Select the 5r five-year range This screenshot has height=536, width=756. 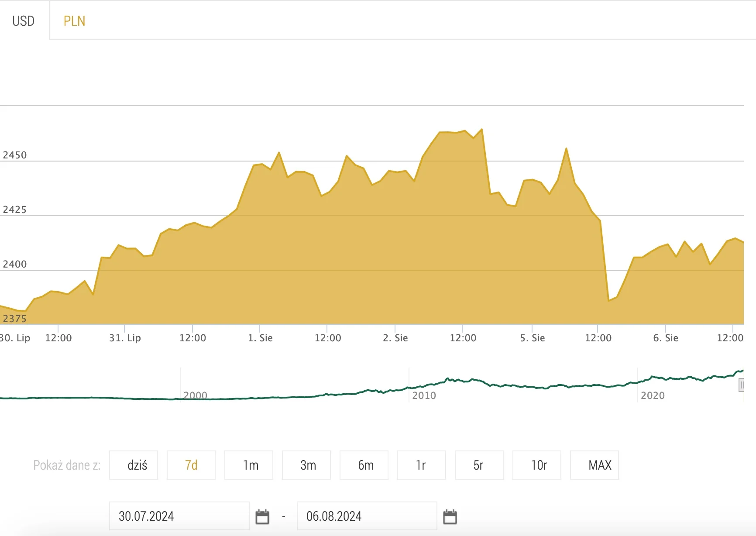point(479,465)
